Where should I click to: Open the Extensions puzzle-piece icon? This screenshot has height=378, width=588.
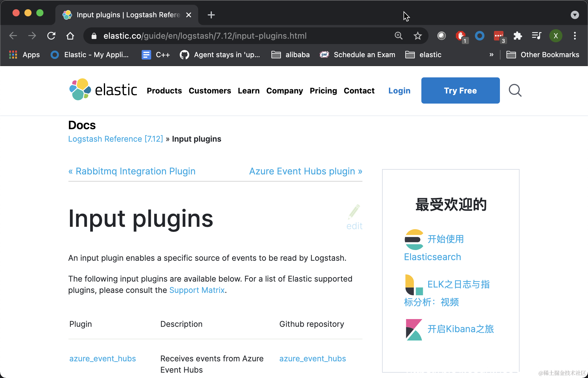[518, 36]
